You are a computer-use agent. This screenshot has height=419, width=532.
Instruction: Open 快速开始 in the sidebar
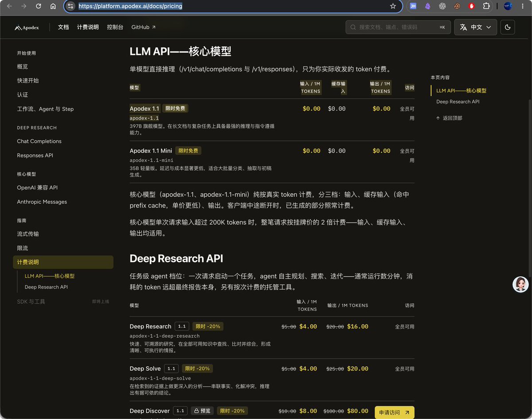28,81
